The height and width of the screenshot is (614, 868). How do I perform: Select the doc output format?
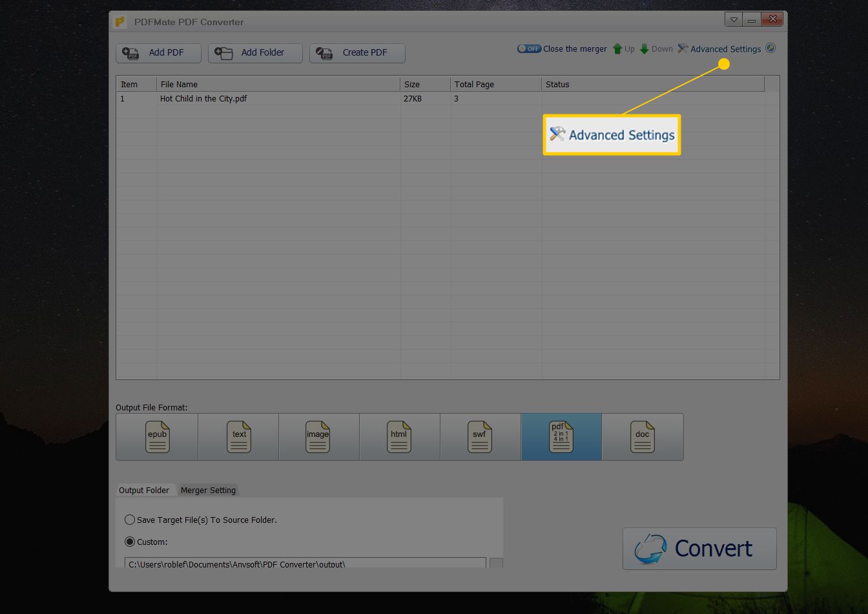tap(643, 437)
